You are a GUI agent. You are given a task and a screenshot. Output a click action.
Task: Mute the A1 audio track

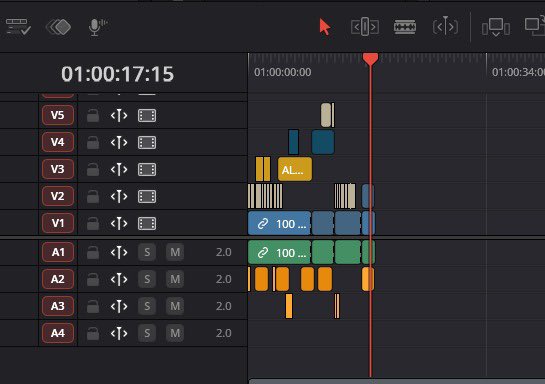(175, 252)
